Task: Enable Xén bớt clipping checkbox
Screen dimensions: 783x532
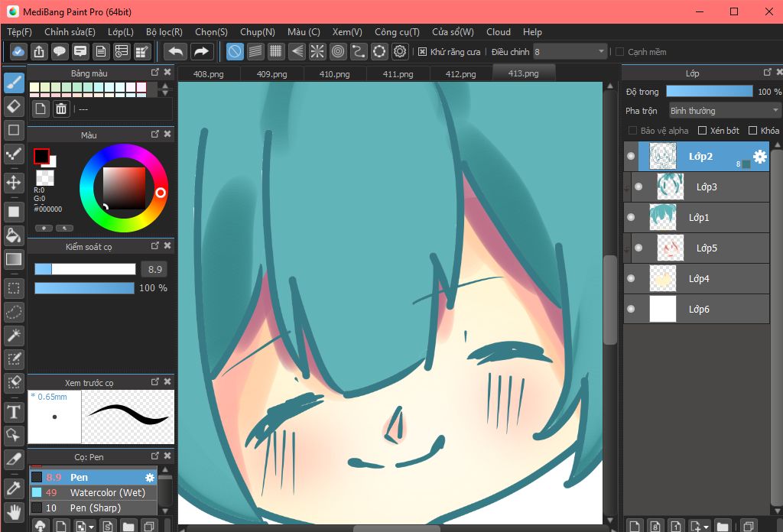Action: [702, 130]
